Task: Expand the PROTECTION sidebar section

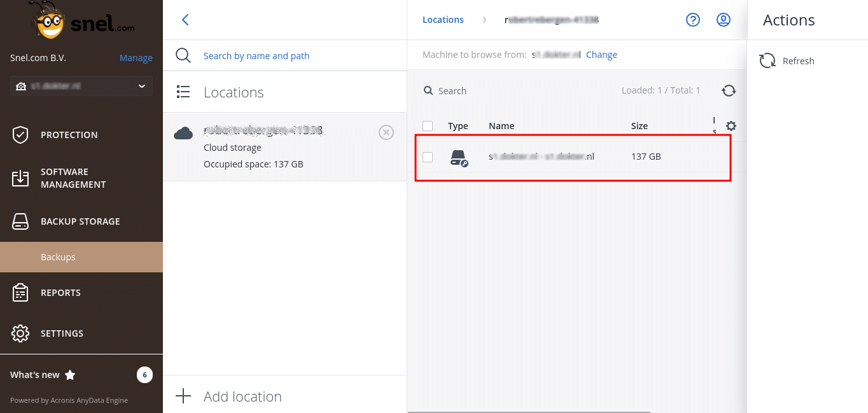Action: (x=69, y=135)
